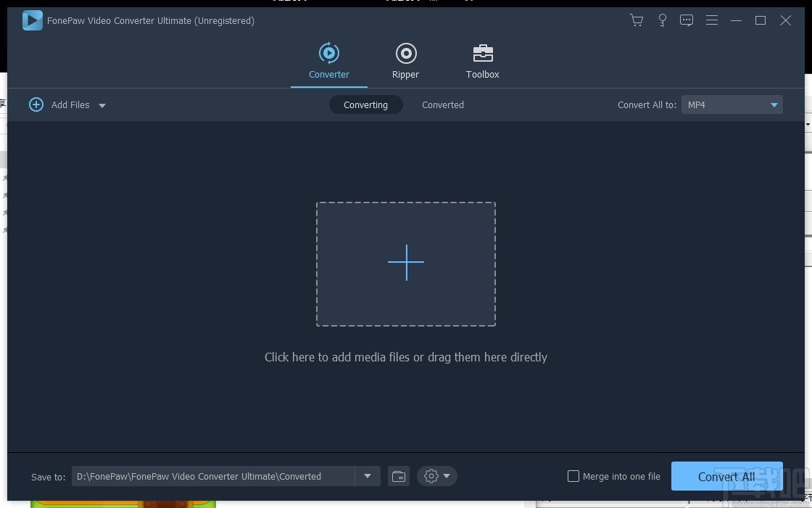This screenshot has width=812, height=508.
Task: Click the key registration icon
Action: pyautogui.click(x=662, y=20)
